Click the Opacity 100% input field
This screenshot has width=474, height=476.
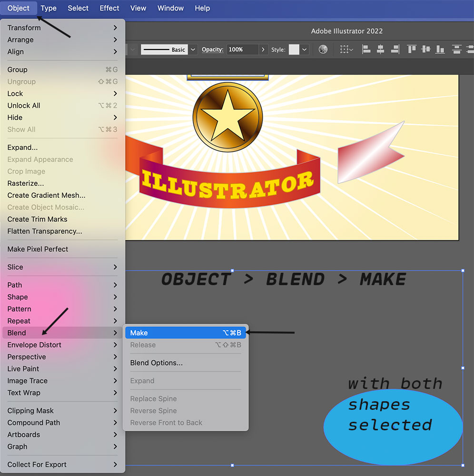[x=242, y=50]
